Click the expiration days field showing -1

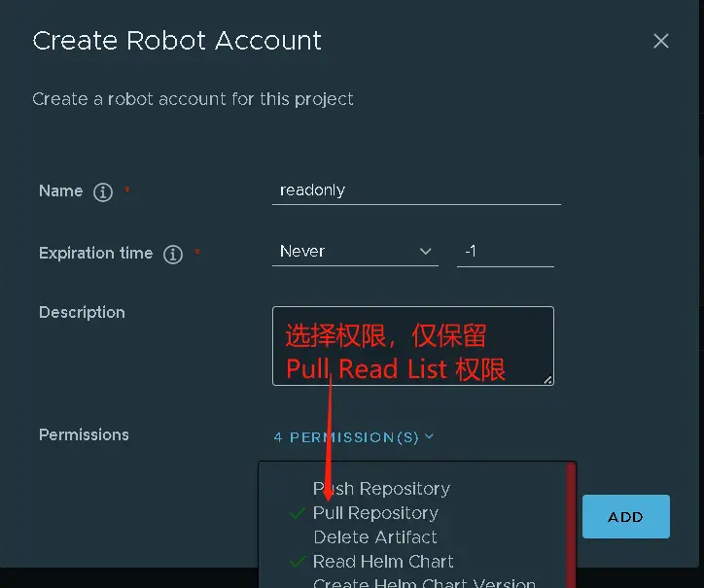pos(505,252)
